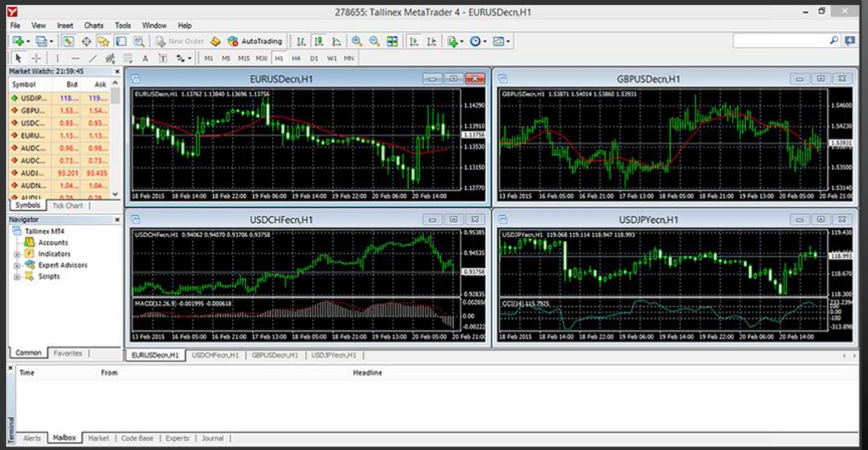
Task: Select the Text 'A' drawing tool
Action: (x=145, y=58)
